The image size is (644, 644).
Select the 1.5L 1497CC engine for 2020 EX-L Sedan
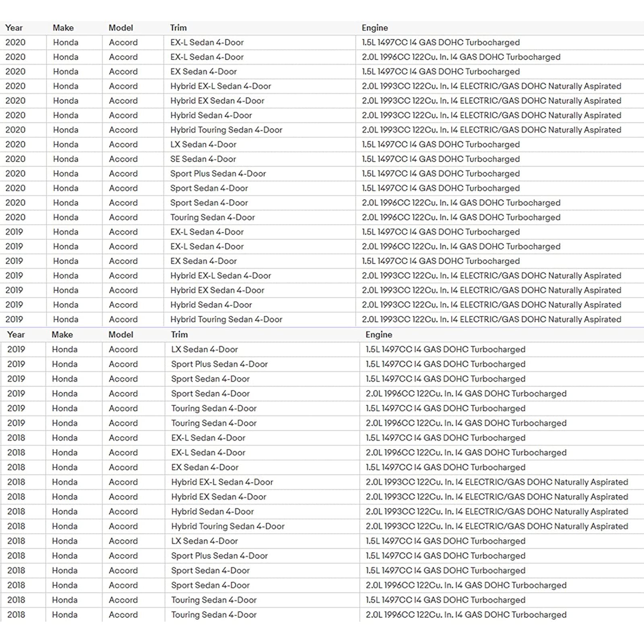point(500,42)
